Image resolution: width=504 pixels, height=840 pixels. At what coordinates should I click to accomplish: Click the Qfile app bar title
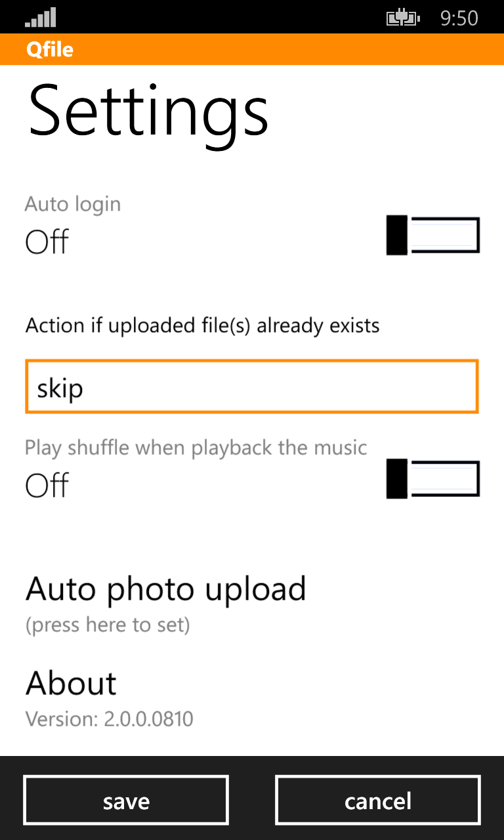(x=49, y=49)
